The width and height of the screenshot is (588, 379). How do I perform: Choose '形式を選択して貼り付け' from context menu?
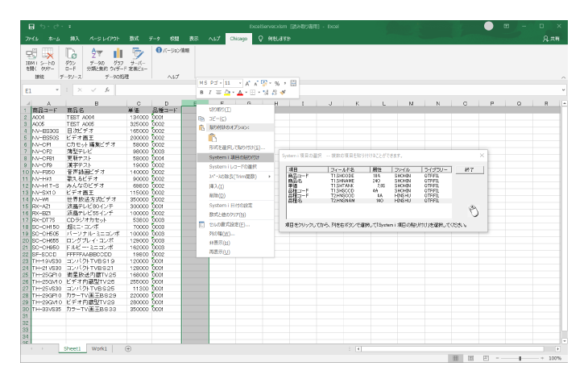[x=235, y=148]
